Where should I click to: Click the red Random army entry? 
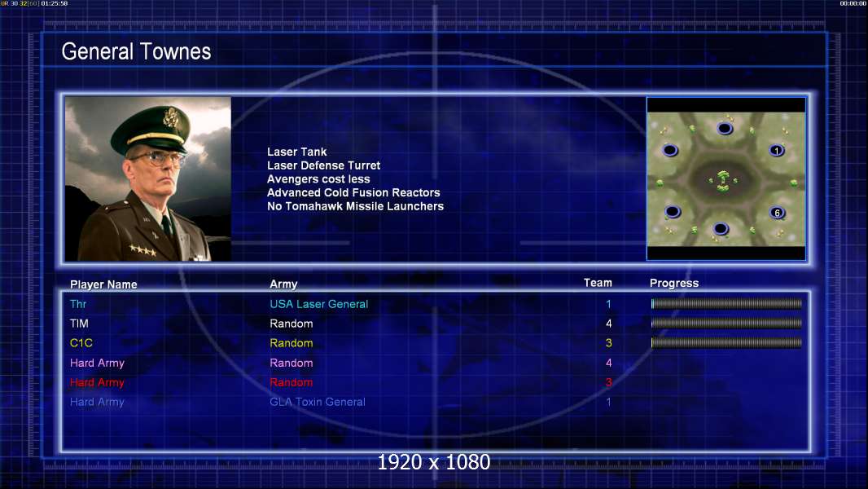(x=292, y=383)
